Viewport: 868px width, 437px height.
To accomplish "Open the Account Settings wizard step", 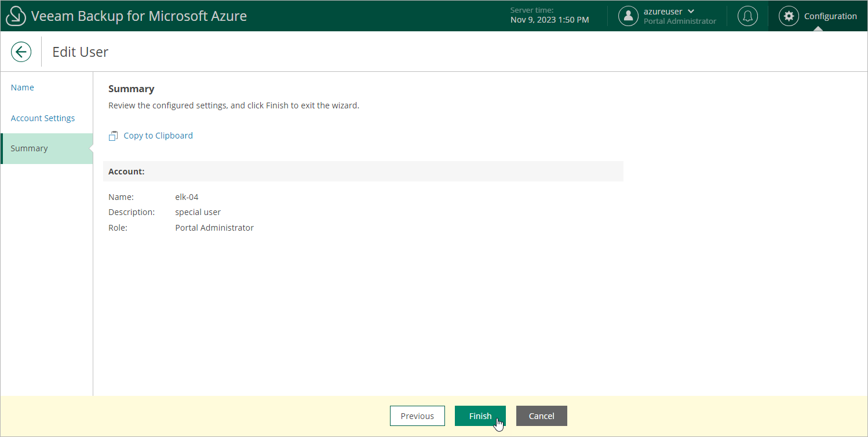I will coord(43,118).
